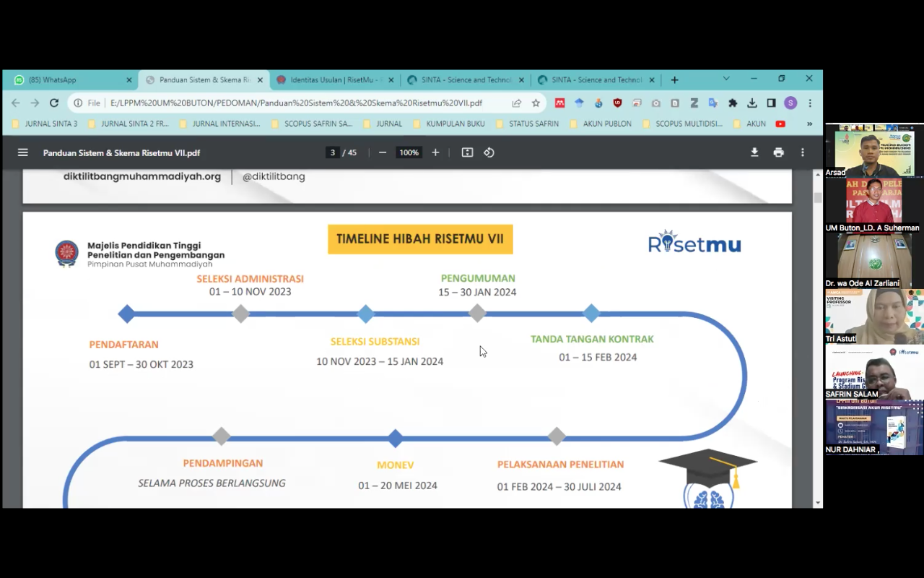924x578 pixels.
Task: Click the SELEKSI ADMINISTRASI heading text
Action: (250, 279)
